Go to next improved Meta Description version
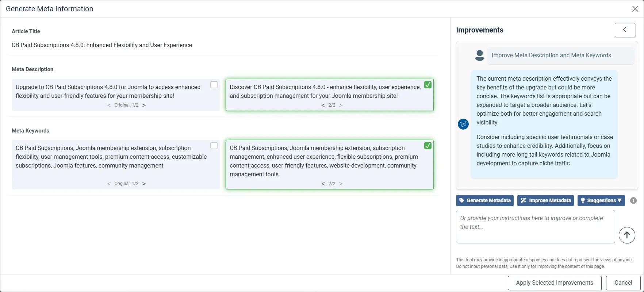 click(x=341, y=105)
